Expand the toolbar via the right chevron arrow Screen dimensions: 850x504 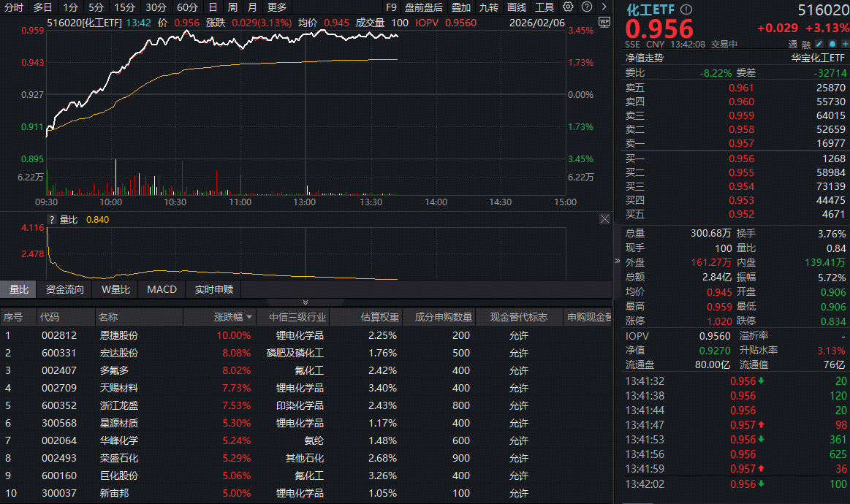(x=603, y=7)
